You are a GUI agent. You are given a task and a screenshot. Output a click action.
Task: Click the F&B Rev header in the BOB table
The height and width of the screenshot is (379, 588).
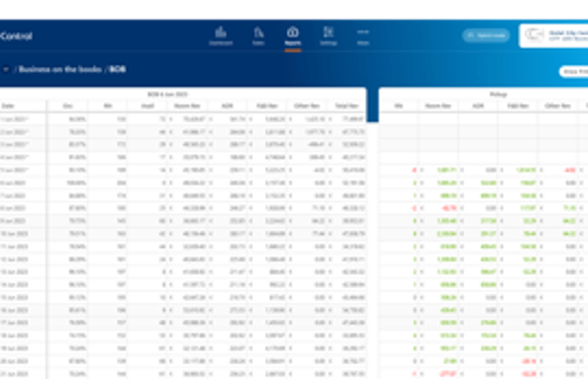point(267,106)
